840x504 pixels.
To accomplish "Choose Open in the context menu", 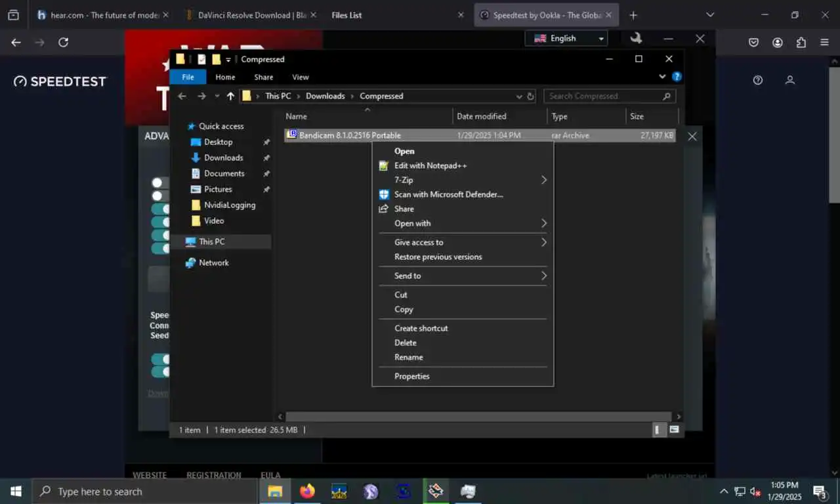I will 463,151.
